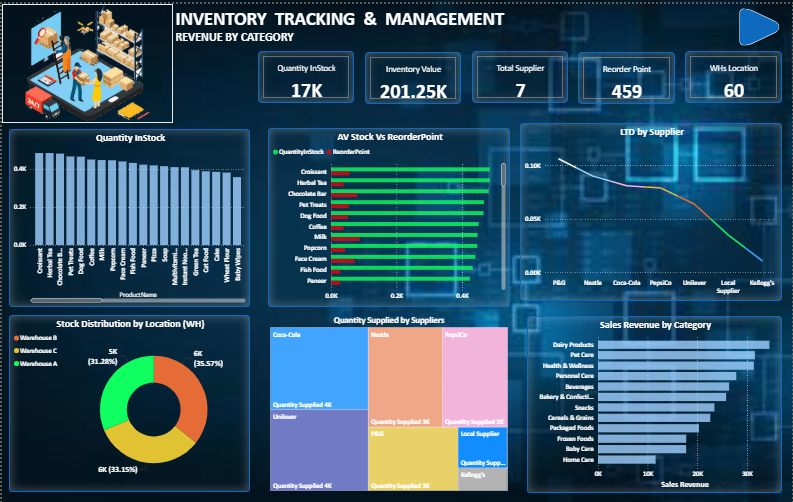Select the Unilever treemap tile

point(318,450)
